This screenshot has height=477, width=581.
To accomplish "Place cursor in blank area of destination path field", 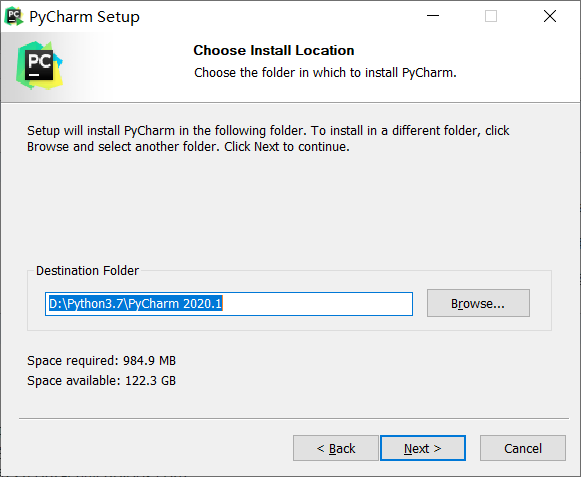I will point(317,304).
